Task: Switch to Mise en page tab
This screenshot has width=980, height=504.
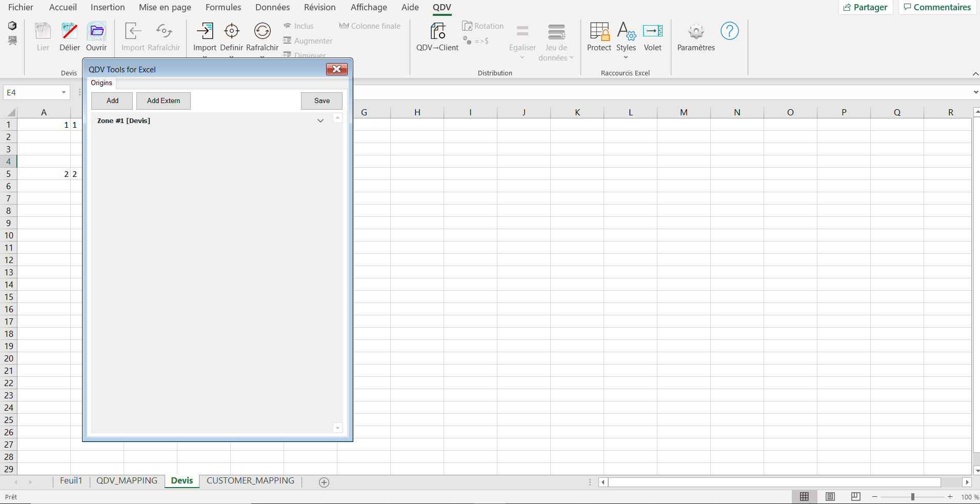Action: [165, 7]
